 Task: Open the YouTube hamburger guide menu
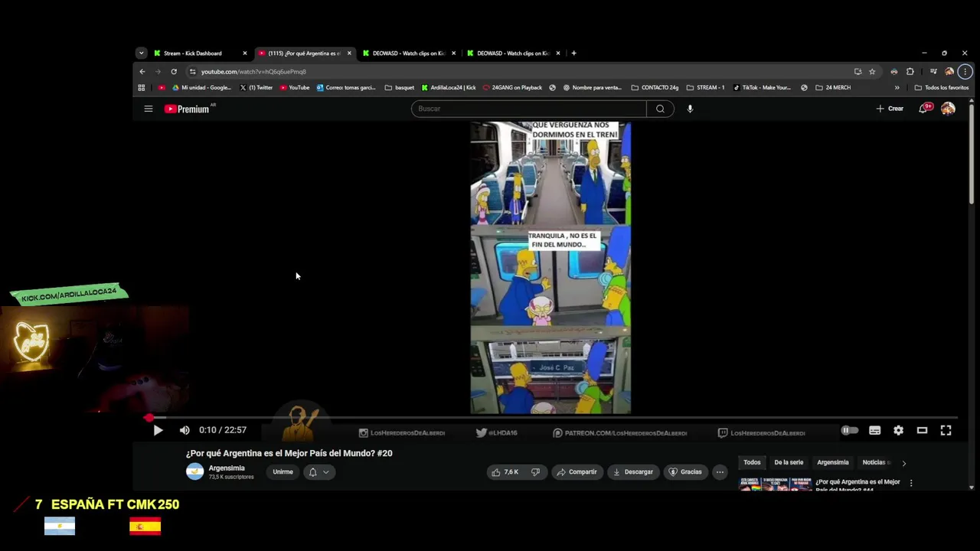pos(149,109)
